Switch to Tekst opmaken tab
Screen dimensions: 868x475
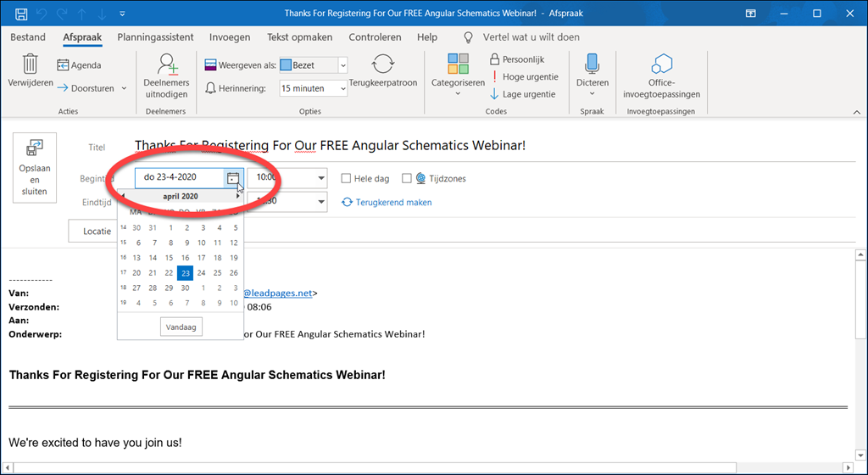pyautogui.click(x=300, y=37)
